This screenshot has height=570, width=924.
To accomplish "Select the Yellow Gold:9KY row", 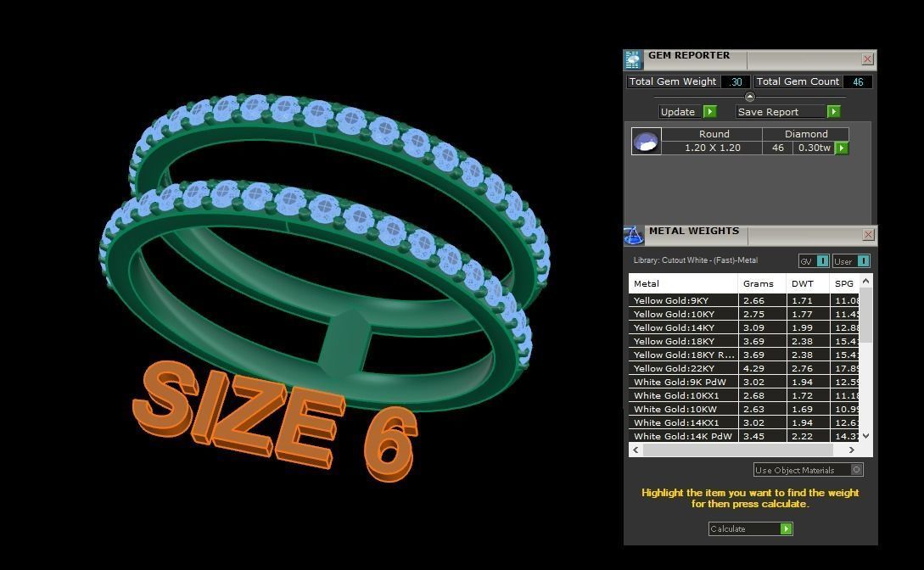I will click(744, 300).
